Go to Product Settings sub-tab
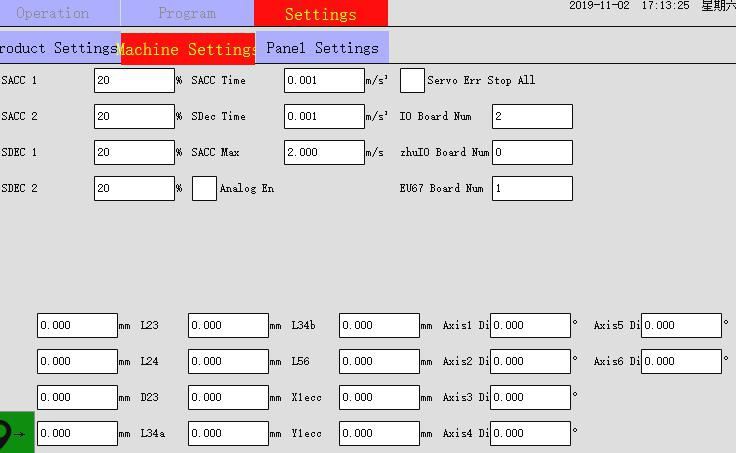The image size is (736, 453). [58, 48]
